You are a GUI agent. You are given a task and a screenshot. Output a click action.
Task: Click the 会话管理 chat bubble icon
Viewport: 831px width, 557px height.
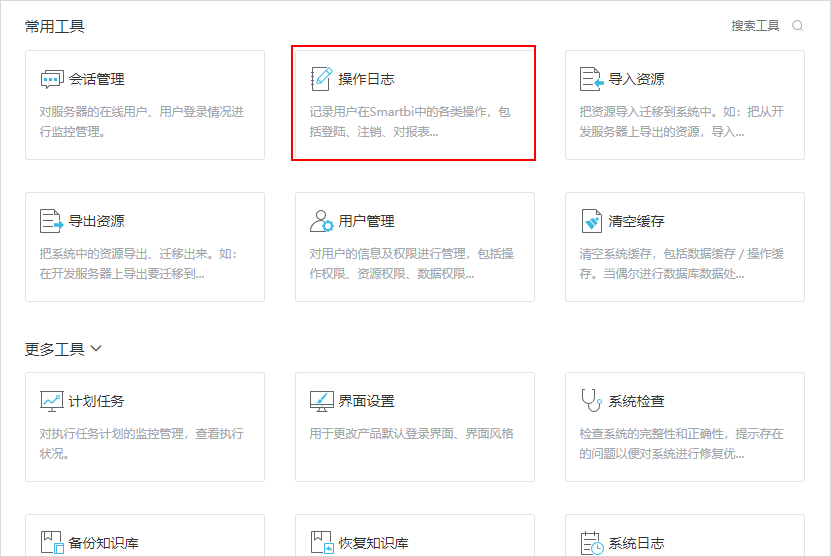pyautogui.click(x=52, y=79)
